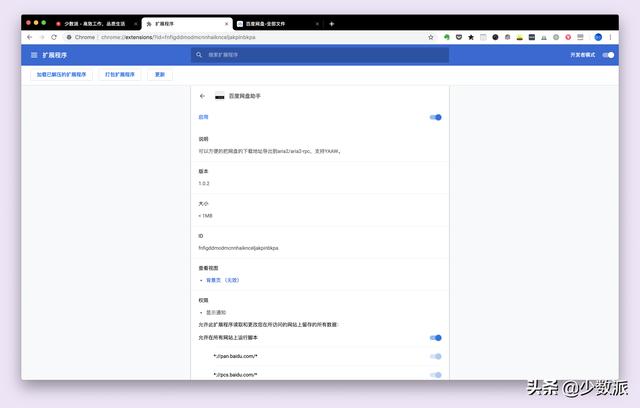The width and height of the screenshot is (640, 408).
Task: Click the 扩展程序 page title
Action: 55,55
